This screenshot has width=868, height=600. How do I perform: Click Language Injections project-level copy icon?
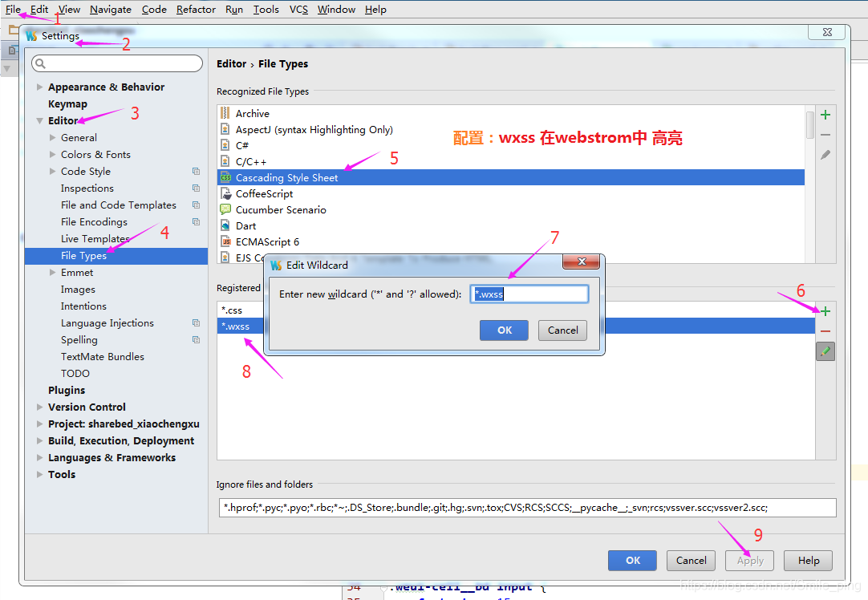[196, 322]
